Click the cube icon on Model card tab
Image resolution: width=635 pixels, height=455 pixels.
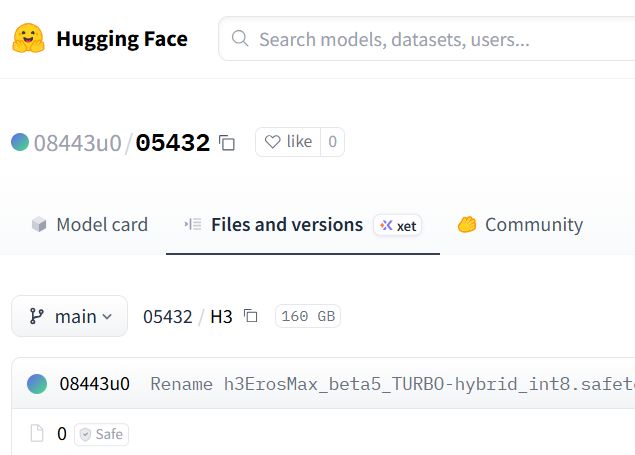pyautogui.click(x=39, y=224)
